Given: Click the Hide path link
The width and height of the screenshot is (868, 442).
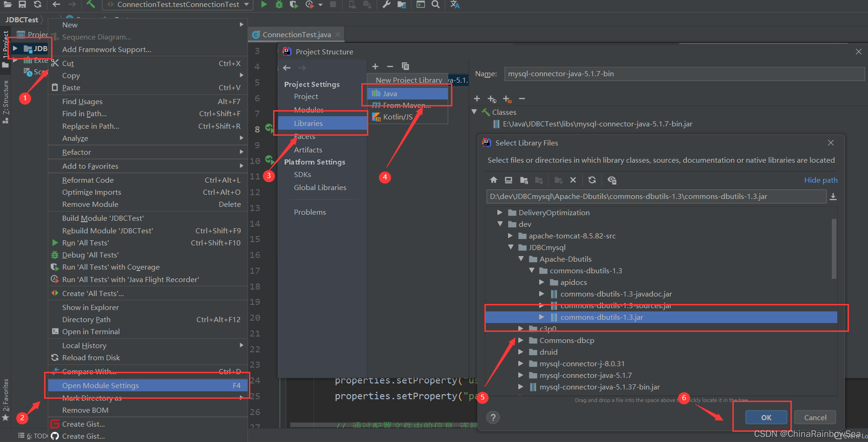Looking at the screenshot, I should point(821,180).
